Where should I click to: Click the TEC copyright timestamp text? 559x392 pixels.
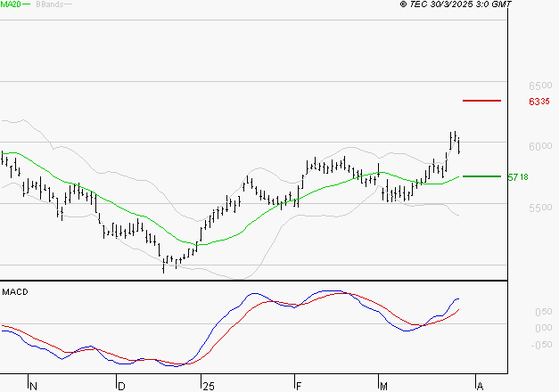coord(456,4)
